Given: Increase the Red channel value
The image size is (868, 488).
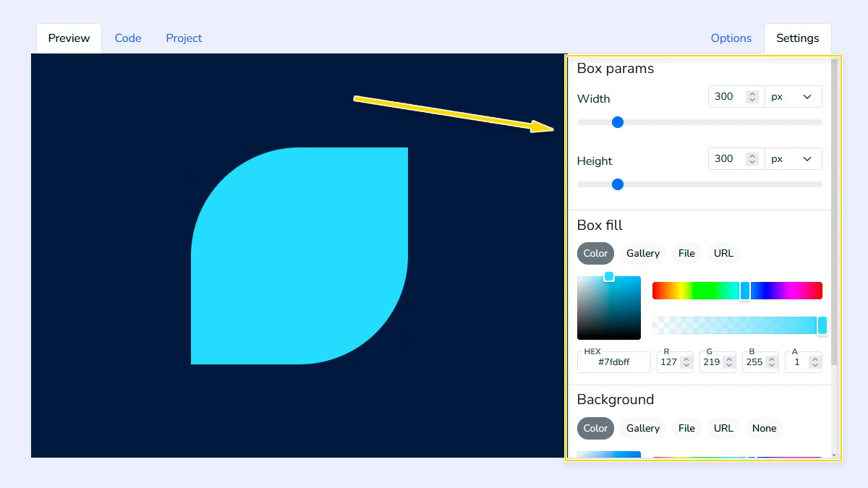Looking at the screenshot, I should click(686, 358).
